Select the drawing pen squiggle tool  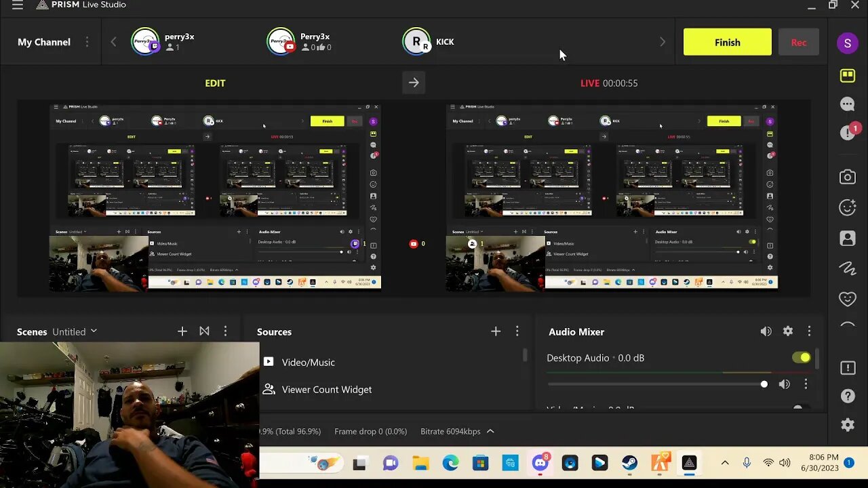tap(847, 269)
